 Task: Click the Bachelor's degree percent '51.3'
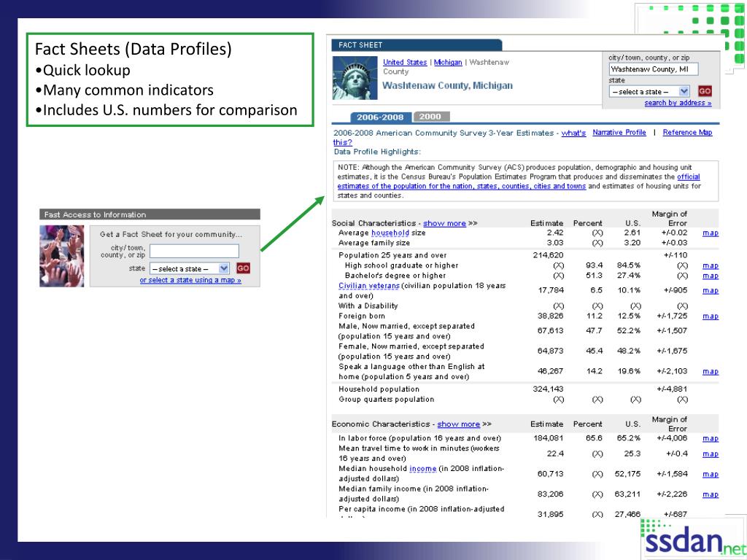pyautogui.click(x=594, y=276)
